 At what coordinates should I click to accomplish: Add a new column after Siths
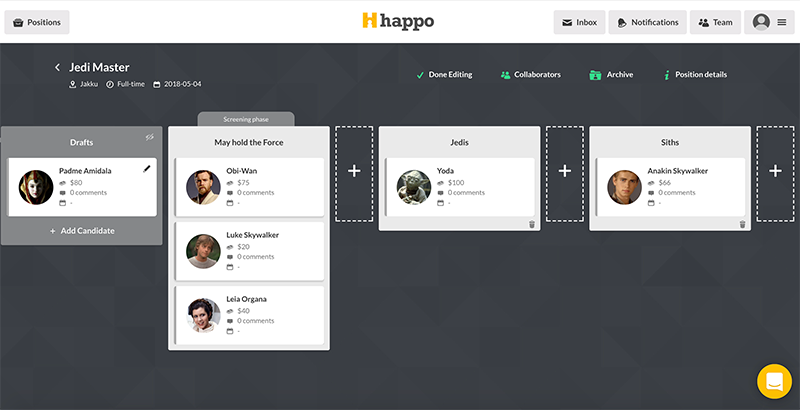776,173
